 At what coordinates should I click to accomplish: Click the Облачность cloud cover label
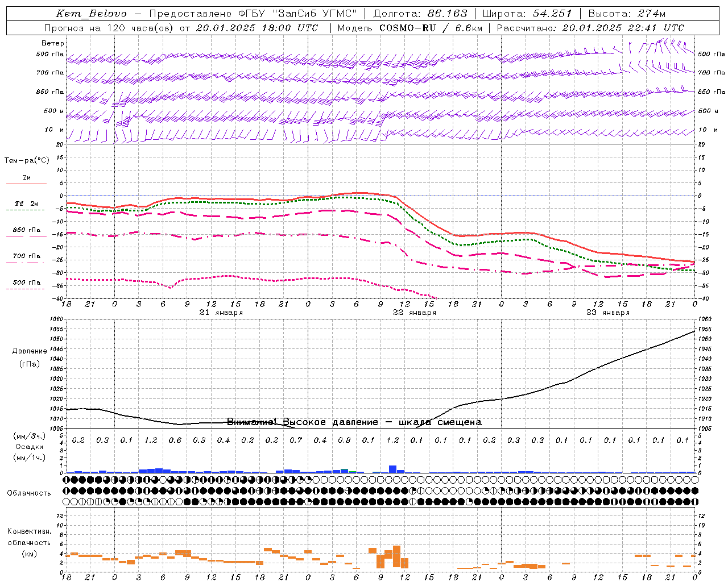point(29,493)
